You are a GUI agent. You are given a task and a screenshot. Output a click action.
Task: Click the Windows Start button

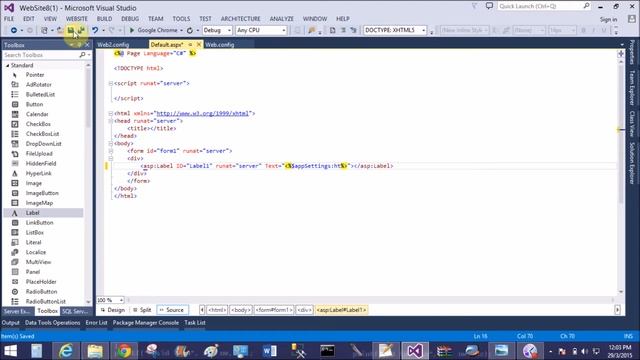click(11, 351)
